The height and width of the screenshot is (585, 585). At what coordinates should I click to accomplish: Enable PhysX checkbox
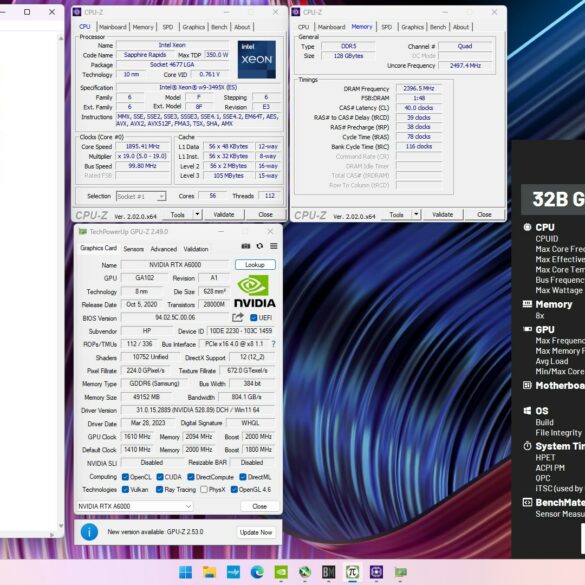(x=204, y=489)
